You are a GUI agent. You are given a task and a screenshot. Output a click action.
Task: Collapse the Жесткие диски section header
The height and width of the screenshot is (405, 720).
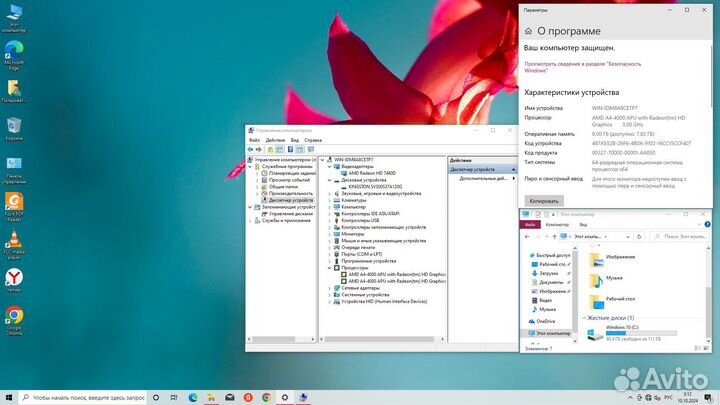point(585,317)
